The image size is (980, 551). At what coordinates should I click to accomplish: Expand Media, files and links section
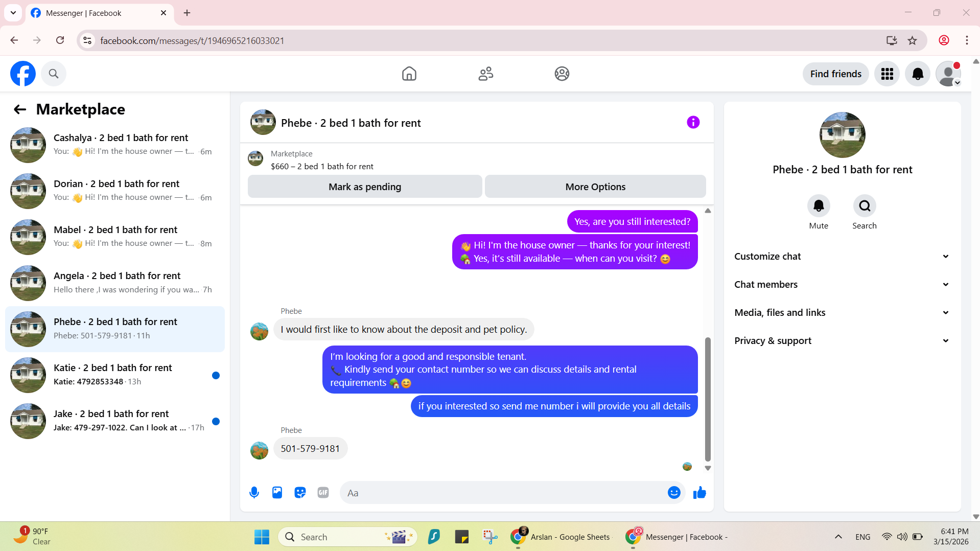click(842, 312)
